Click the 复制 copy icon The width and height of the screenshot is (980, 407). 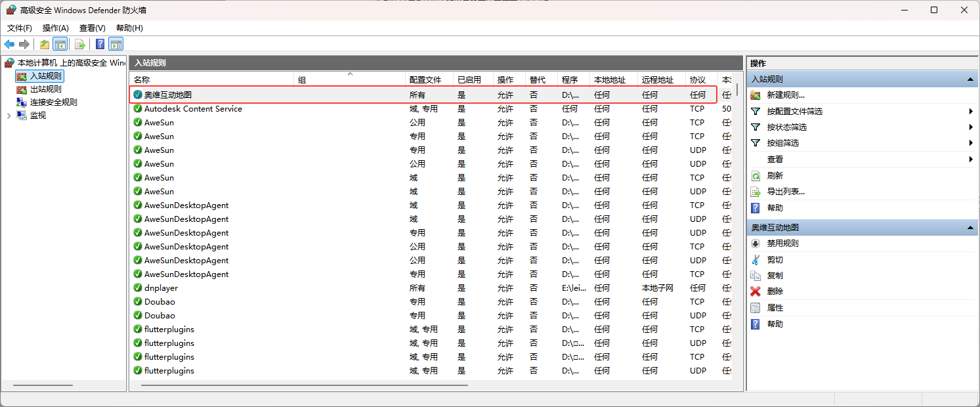coord(756,276)
